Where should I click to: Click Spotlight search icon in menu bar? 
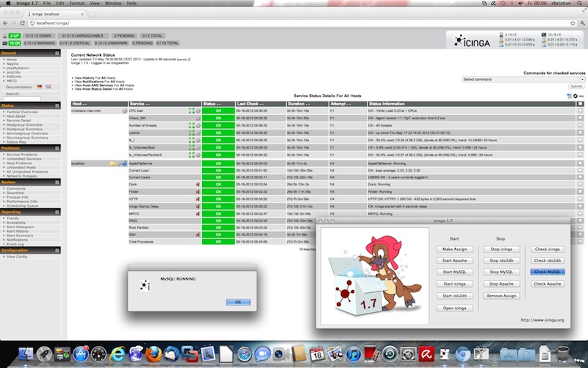(578, 3)
